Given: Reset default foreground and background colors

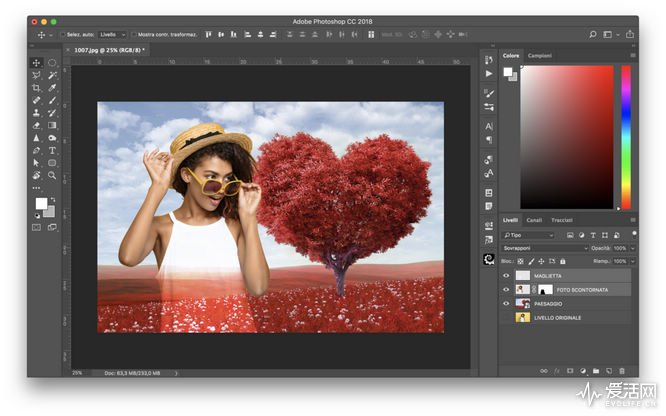Looking at the screenshot, I should click(37, 216).
